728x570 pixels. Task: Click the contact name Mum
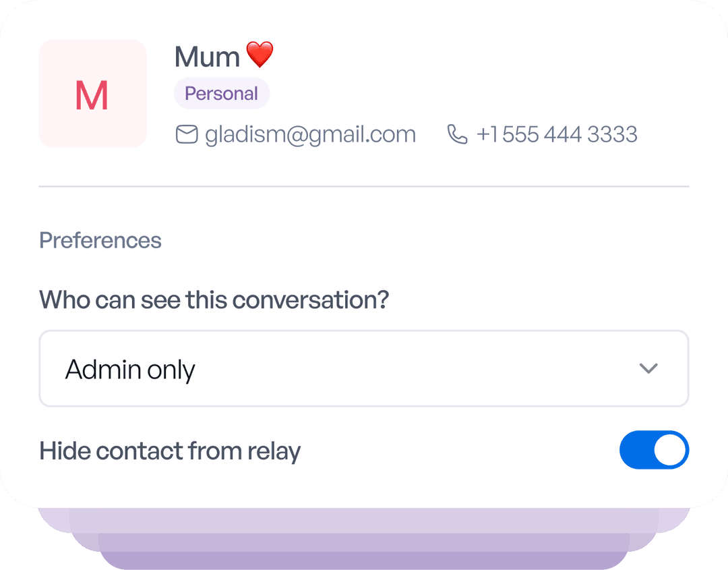207,57
